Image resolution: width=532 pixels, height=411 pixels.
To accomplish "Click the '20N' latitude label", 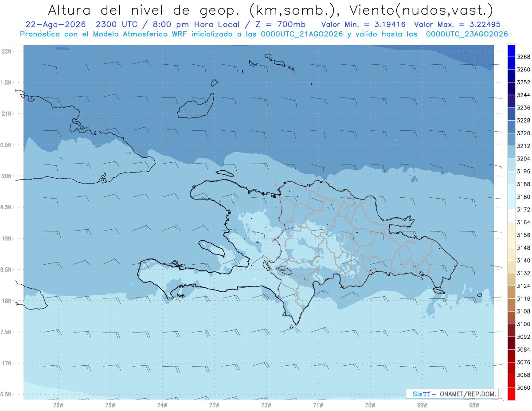I will (x=7, y=176).
